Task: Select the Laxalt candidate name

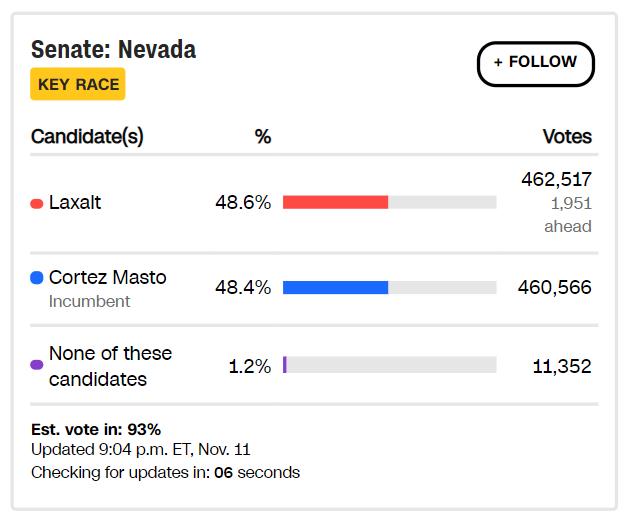Action: click(x=75, y=203)
